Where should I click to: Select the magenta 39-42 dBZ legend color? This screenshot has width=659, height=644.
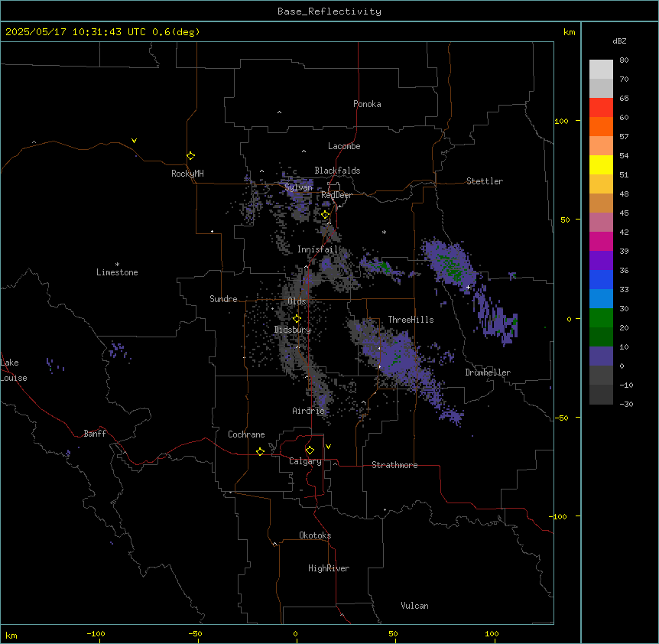[x=601, y=242]
